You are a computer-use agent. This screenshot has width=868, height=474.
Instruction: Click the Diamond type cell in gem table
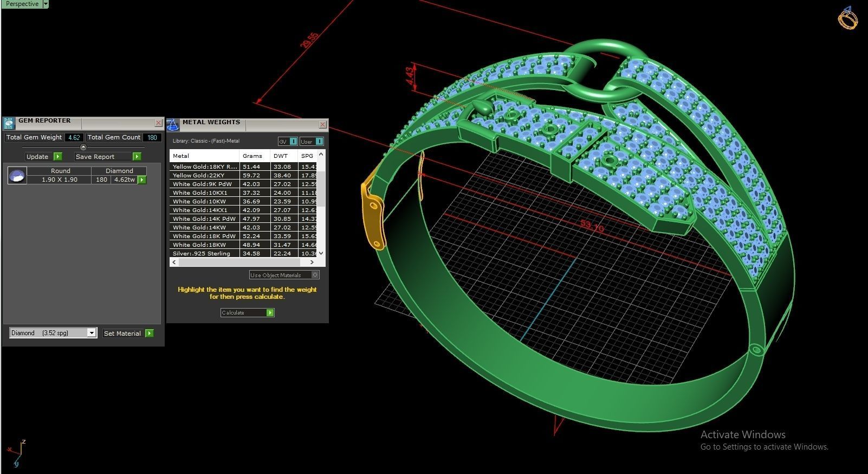[x=119, y=171]
